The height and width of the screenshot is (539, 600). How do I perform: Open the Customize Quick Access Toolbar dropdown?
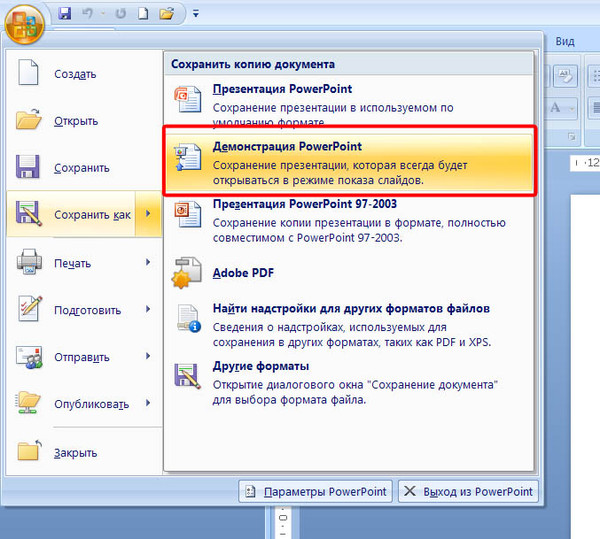coord(196,14)
